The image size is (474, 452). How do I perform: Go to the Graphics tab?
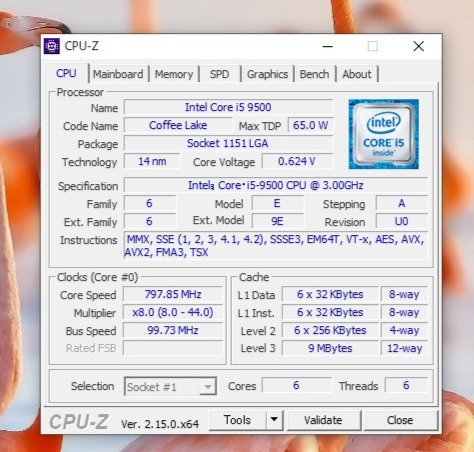click(x=267, y=74)
